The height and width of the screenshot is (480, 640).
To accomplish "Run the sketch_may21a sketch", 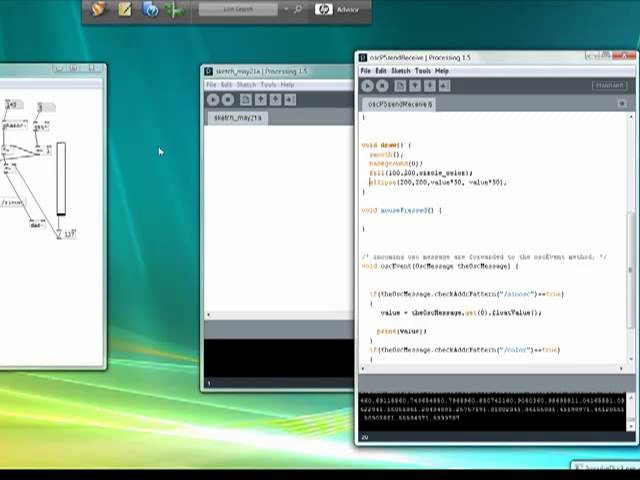I will pyautogui.click(x=213, y=100).
